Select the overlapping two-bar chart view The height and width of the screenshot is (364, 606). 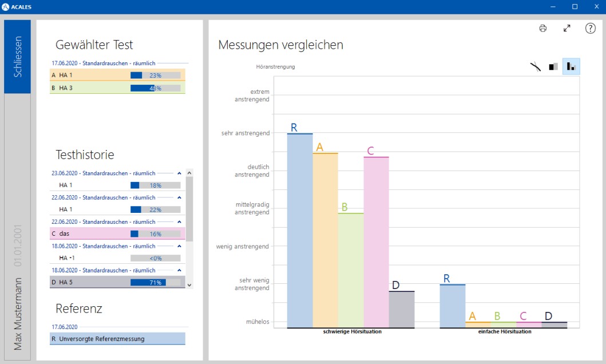pos(553,66)
